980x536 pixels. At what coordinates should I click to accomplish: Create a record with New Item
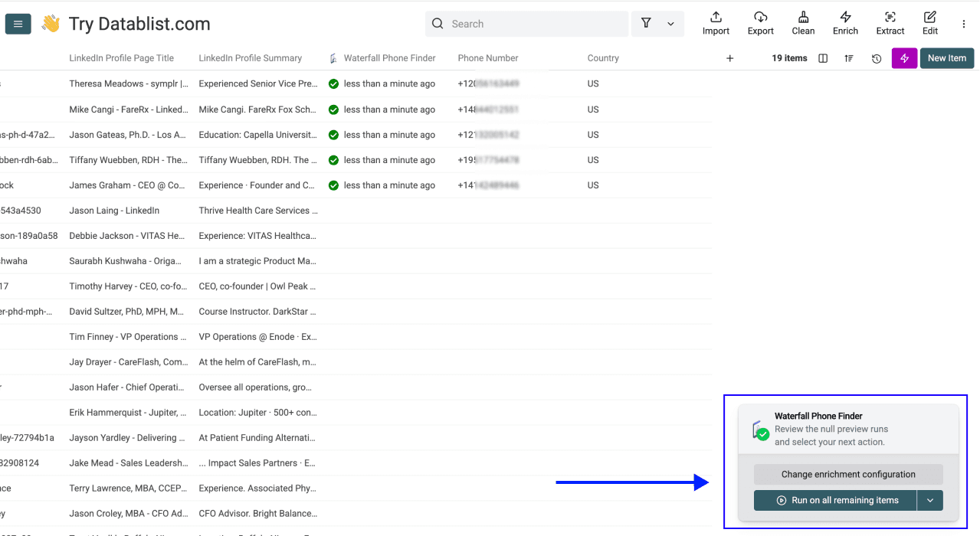point(946,57)
